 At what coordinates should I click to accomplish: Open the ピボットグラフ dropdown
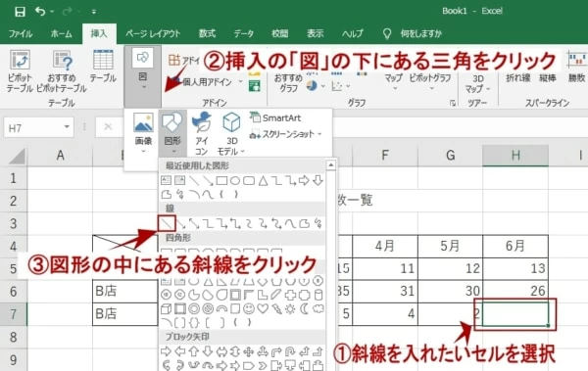[430, 82]
